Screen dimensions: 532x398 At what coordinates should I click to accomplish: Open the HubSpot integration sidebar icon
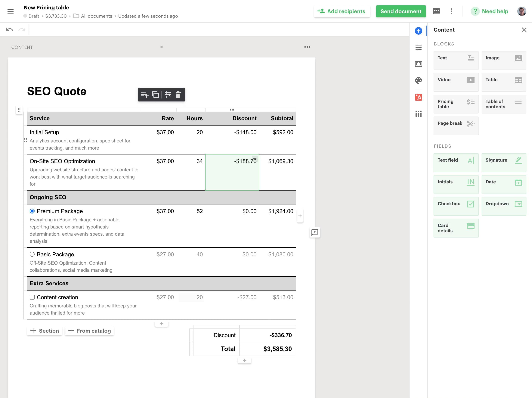419,97
